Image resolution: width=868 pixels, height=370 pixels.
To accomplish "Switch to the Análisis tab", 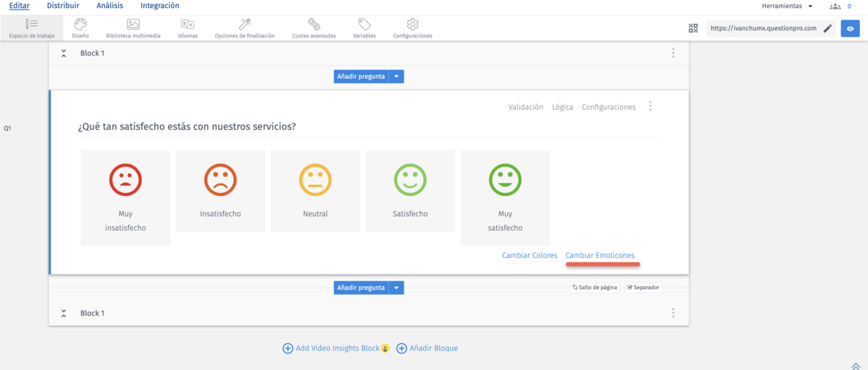I will (x=109, y=6).
